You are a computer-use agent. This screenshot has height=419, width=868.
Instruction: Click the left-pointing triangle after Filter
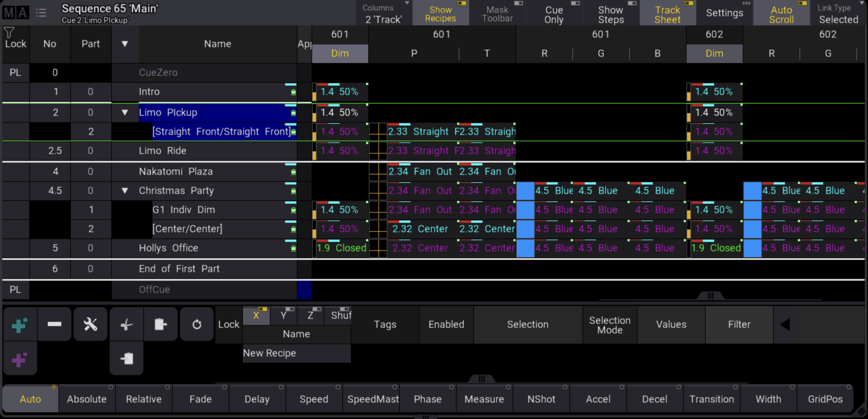click(x=785, y=325)
